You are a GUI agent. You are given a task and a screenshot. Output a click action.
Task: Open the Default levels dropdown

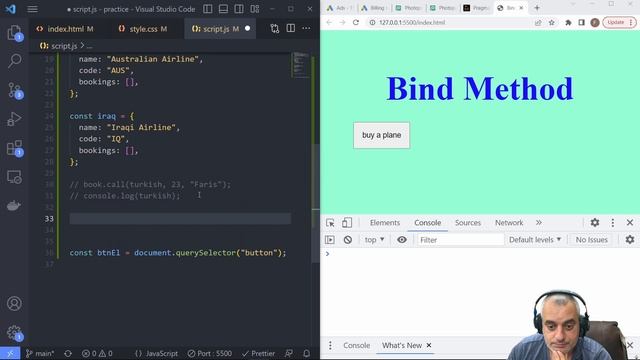click(x=535, y=240)
